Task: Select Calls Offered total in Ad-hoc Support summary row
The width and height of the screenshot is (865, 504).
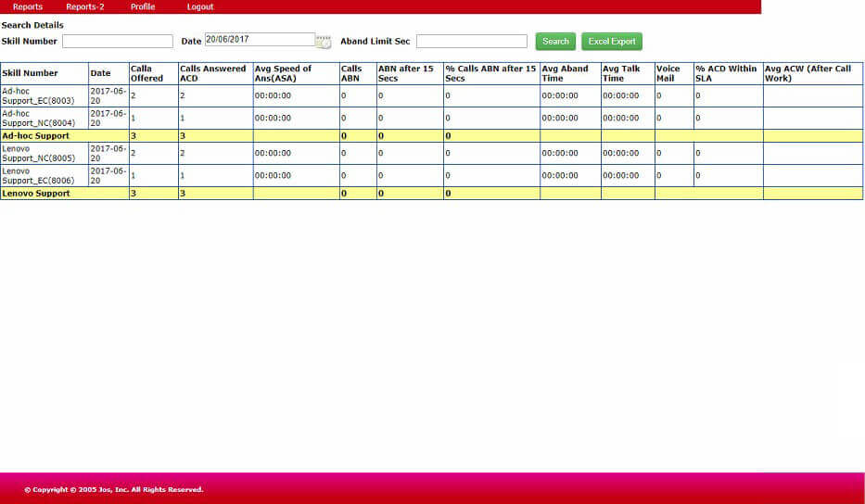Action: click(x=154, y=135)
